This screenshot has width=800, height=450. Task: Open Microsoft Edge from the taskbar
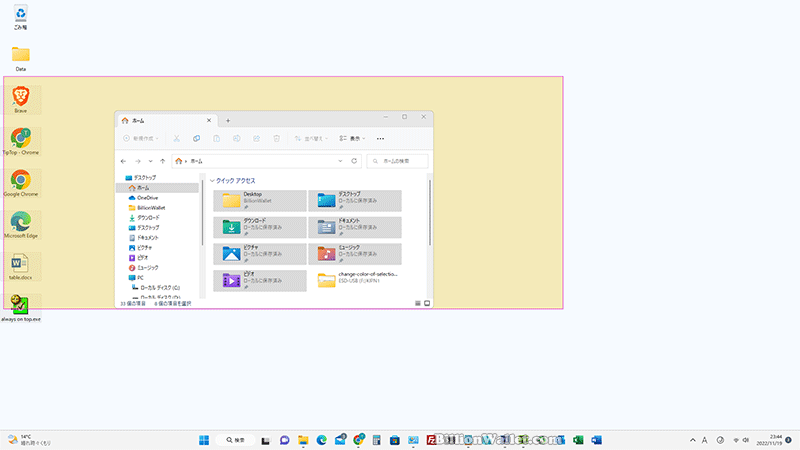pos(321,440)
